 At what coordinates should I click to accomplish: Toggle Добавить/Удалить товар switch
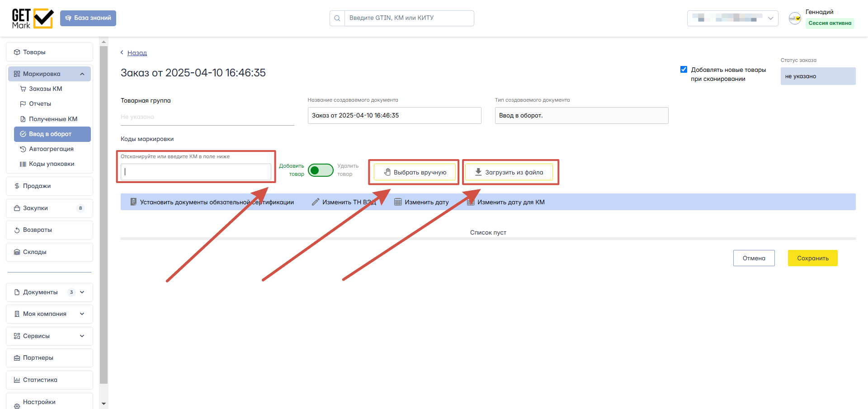tap(321, 170)
